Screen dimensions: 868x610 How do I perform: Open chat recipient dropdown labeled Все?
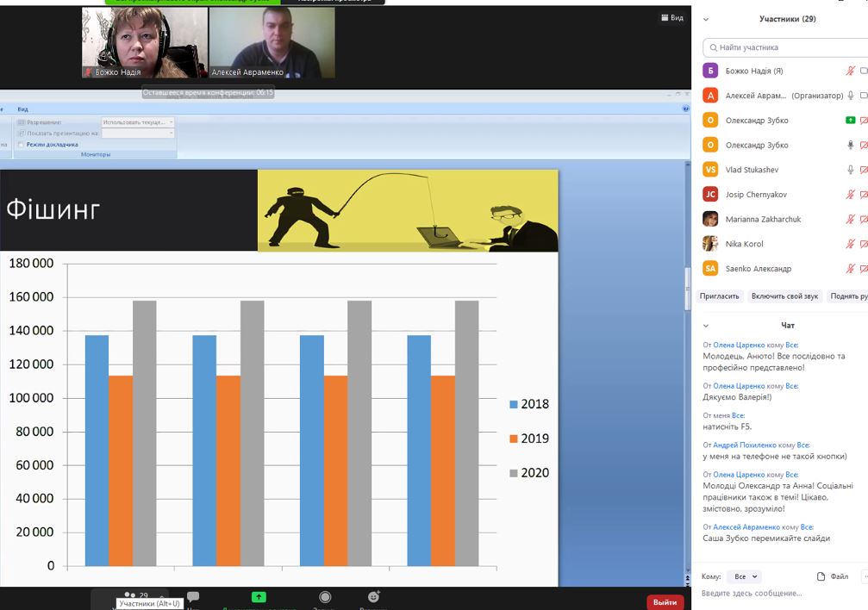pyautogui.click(x=743, y=576)
